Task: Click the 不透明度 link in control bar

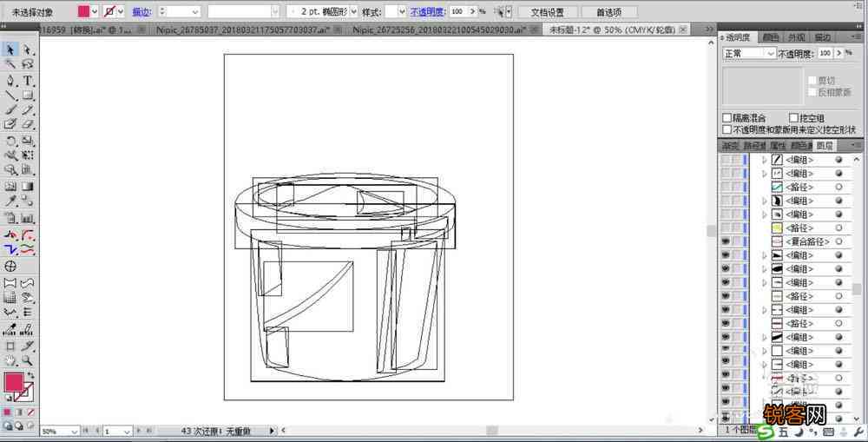Action: pyautogui.click(x=427, y=11)
